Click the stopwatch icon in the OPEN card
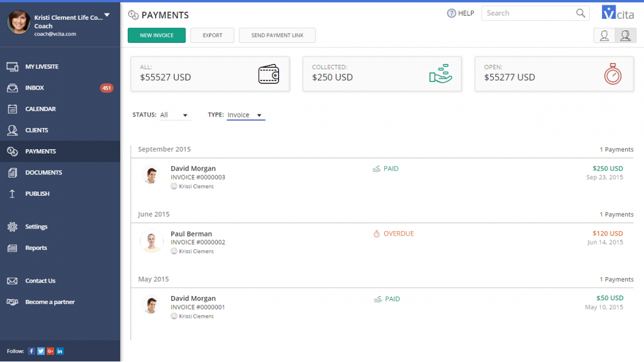Viewport: 644px width, 362px height. 613,73
